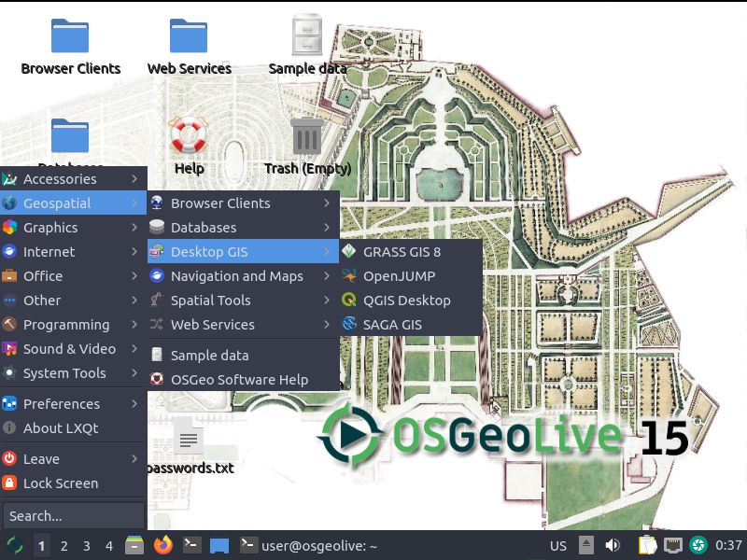Open the Help lifebuoy desktop icon
The width and height of the screenshot is (747, 560).
(x=189, y=136)
